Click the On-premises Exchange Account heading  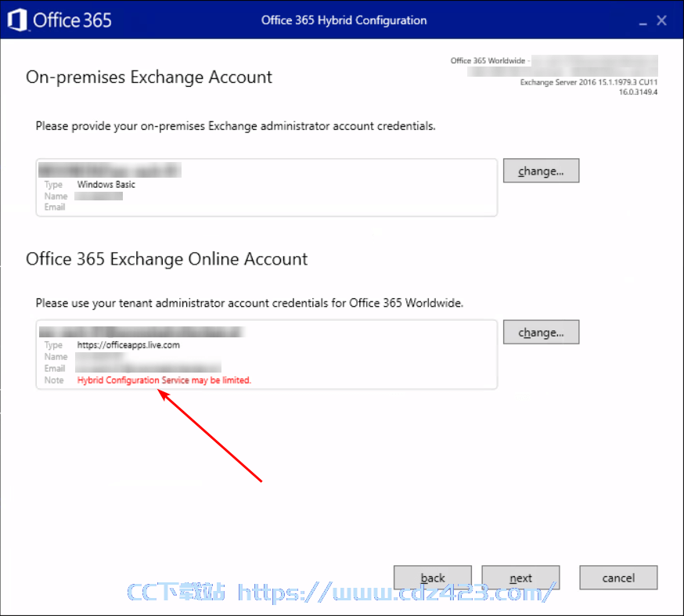click(x=149, y=77)
